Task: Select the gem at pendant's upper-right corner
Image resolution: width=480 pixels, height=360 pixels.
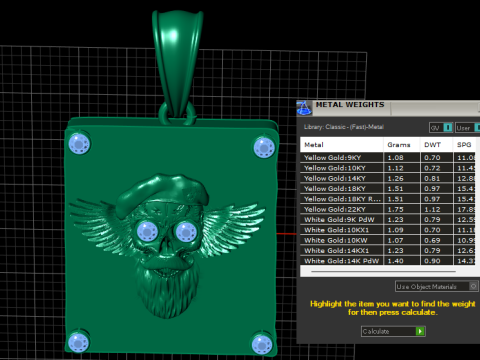Action: click(x=264, y=147)
